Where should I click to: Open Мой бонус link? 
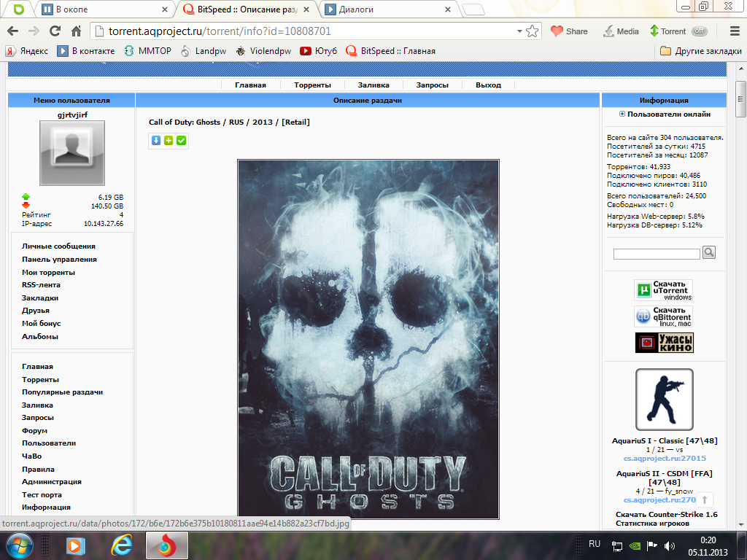[x=41, y=323]
